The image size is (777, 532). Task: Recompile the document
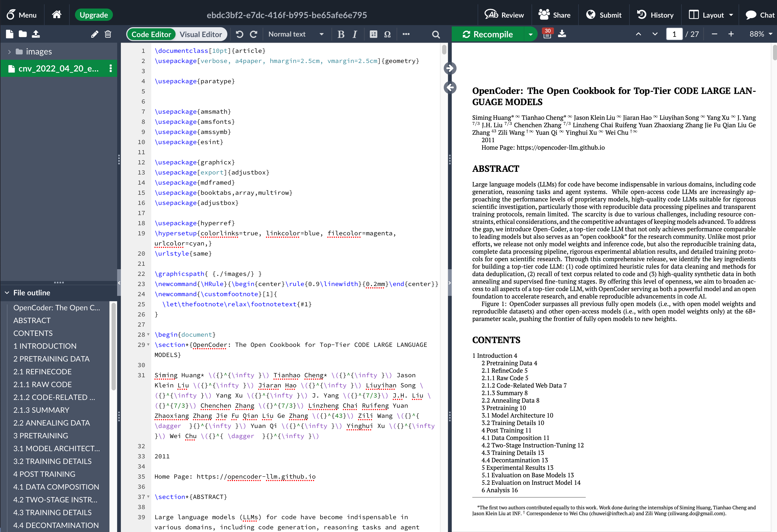[x=487, y=34]
